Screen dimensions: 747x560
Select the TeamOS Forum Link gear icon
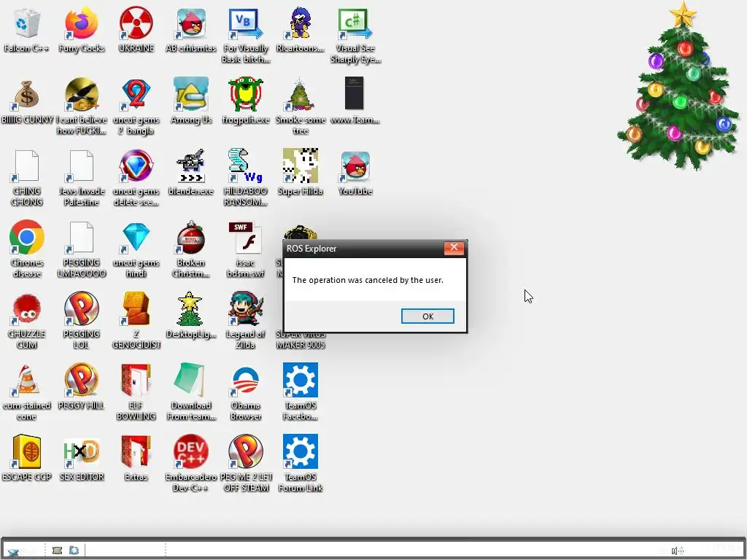(x=300, y=451)
